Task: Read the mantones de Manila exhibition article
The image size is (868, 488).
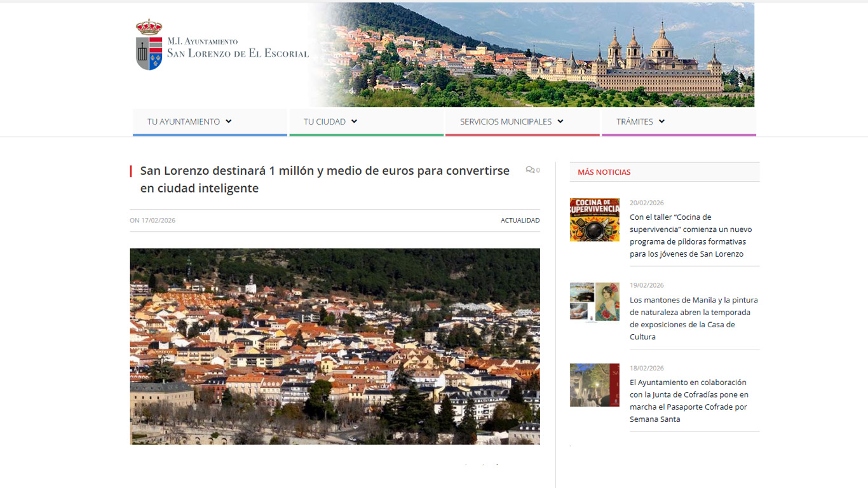Action: (693, 318)
